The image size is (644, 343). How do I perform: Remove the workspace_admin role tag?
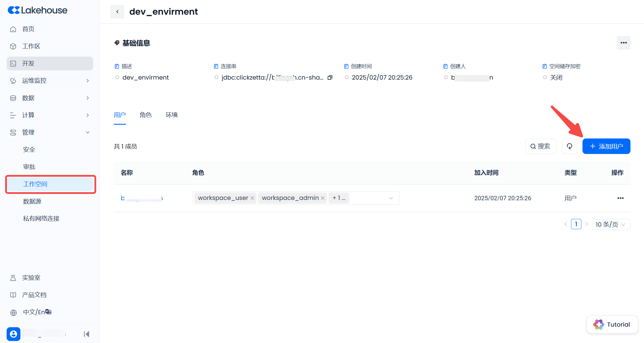(323, 198)
